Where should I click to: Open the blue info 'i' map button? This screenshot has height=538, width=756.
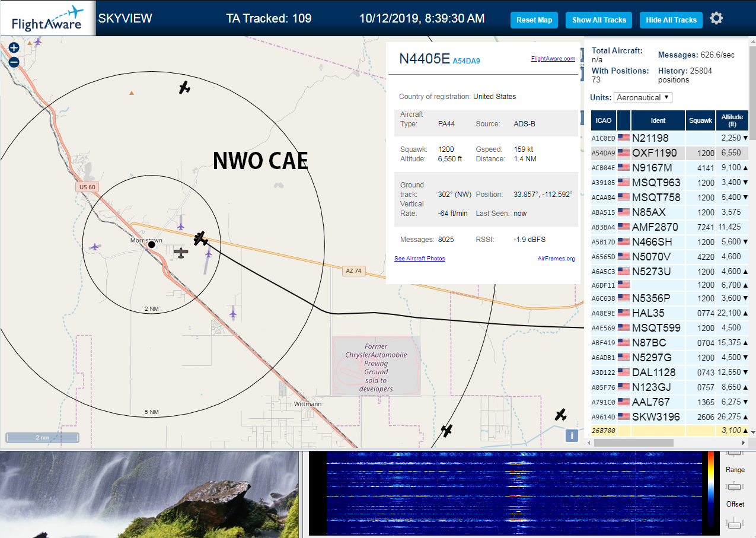(x=572, y=436)
